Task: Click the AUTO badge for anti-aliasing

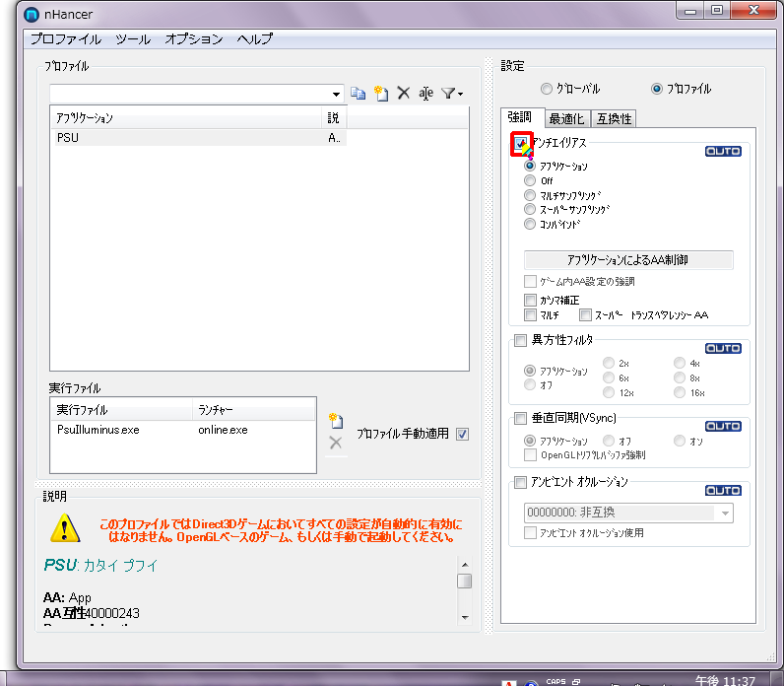Action: pos(723,151)
